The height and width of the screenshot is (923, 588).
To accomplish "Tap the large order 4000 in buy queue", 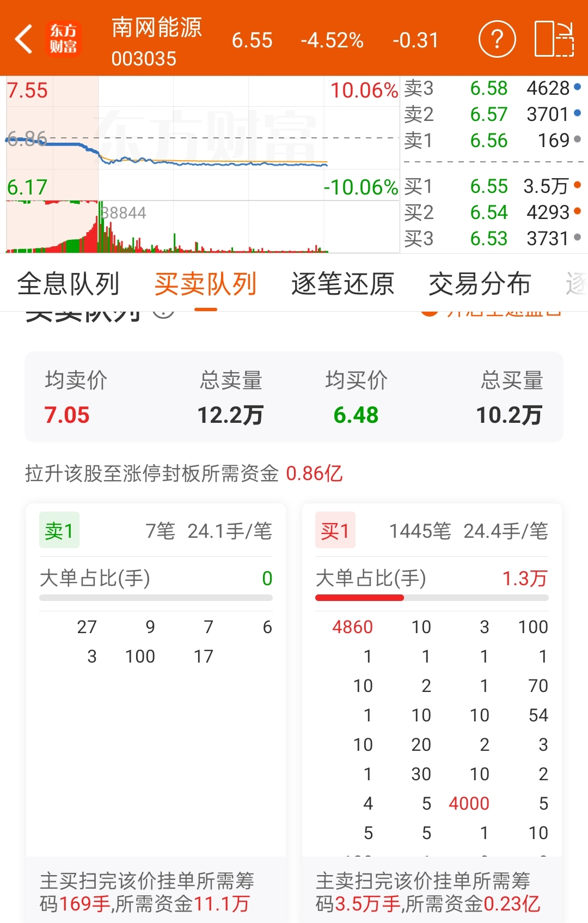I will click(x=469, y=804).
